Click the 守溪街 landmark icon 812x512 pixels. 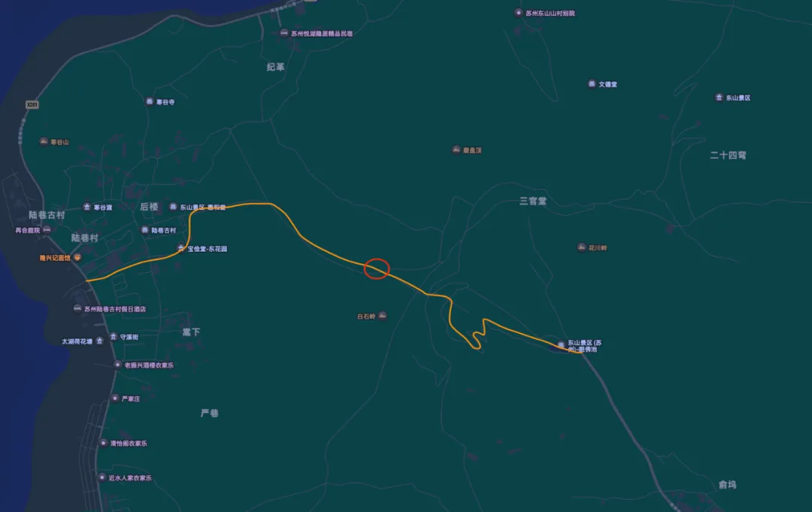click(114, 337)
